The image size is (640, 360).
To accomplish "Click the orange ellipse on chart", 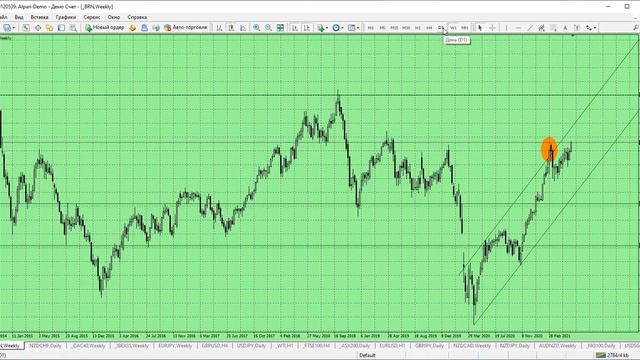I will (x=549, y=150).
